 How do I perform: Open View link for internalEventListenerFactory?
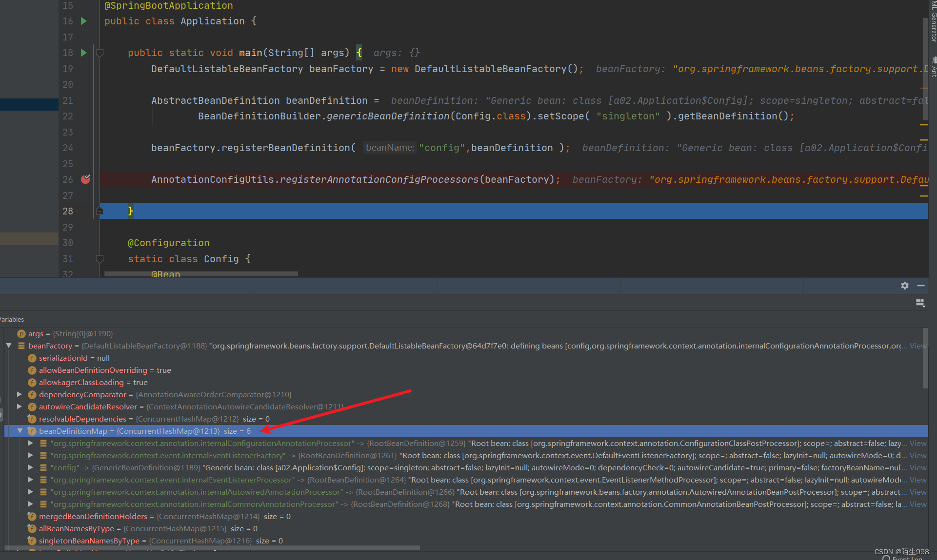coord(917,455)
